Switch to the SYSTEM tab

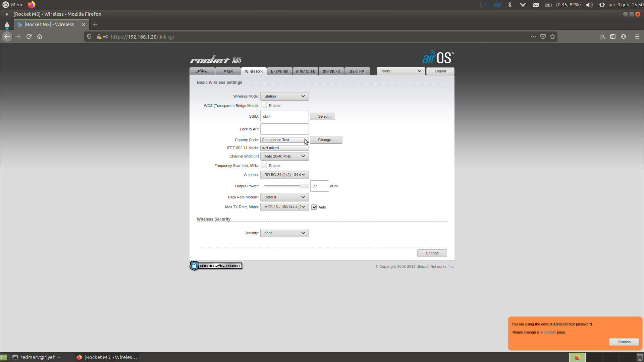357,71
